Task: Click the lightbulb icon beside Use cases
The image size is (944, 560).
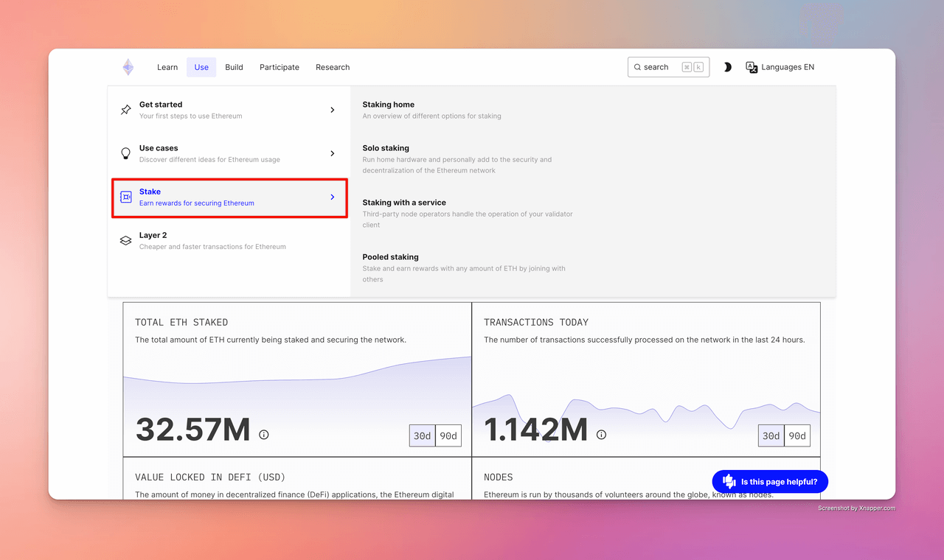Action: pos(125,153)
